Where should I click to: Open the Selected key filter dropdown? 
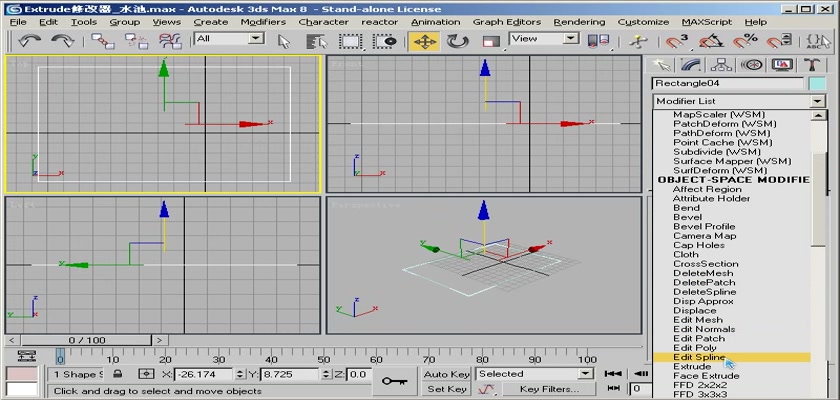[x=586, y=374]
